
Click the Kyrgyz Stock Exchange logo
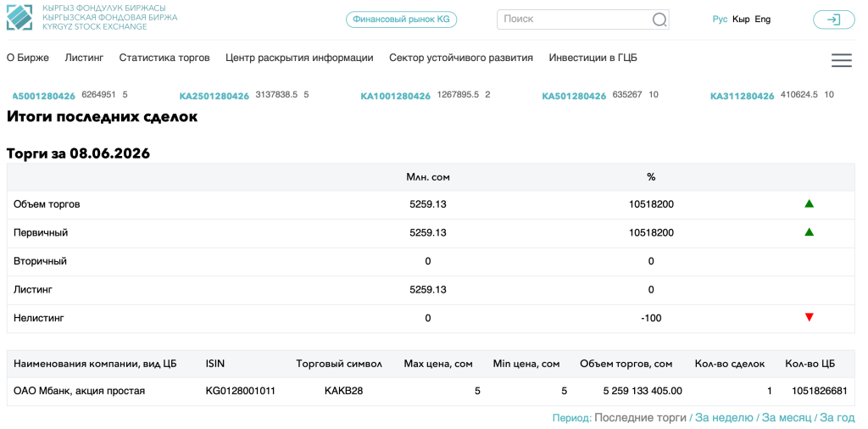click(92, 17)
